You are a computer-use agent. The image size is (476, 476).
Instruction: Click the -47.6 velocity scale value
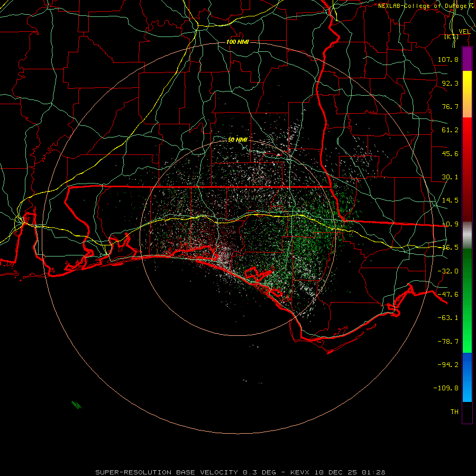click(x=448, y=295)
